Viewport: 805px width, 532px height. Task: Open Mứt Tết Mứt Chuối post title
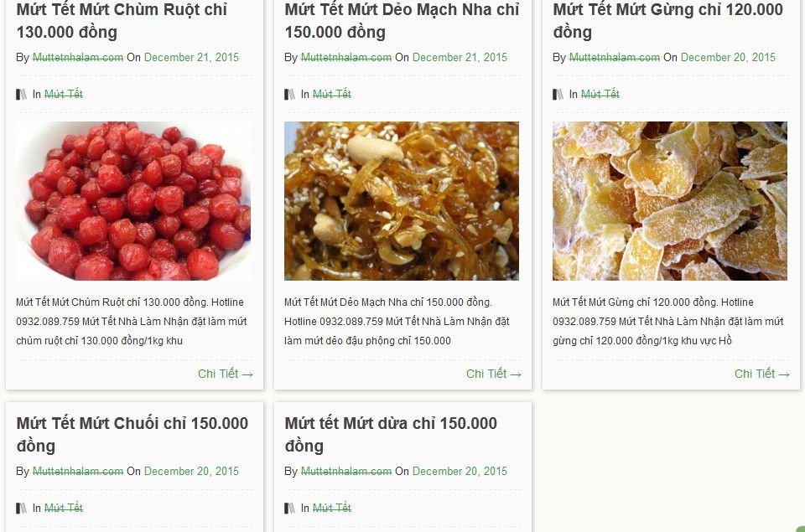(132, 435)
